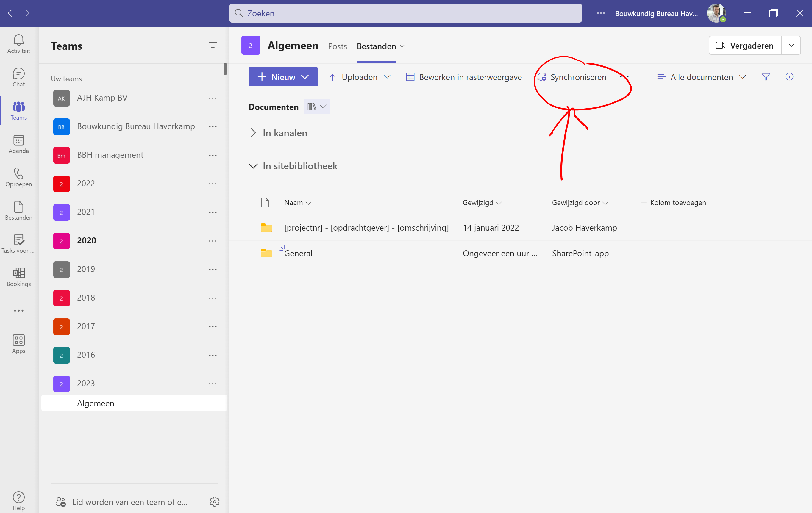
Task: Open the Activiteit feed in the sidebar
Action: [18, 44]
